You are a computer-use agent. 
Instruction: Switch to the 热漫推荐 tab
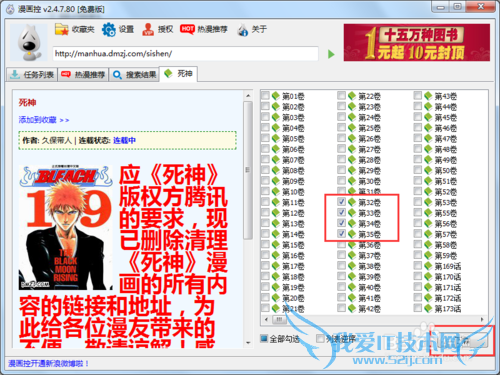(x=83, y=74)
